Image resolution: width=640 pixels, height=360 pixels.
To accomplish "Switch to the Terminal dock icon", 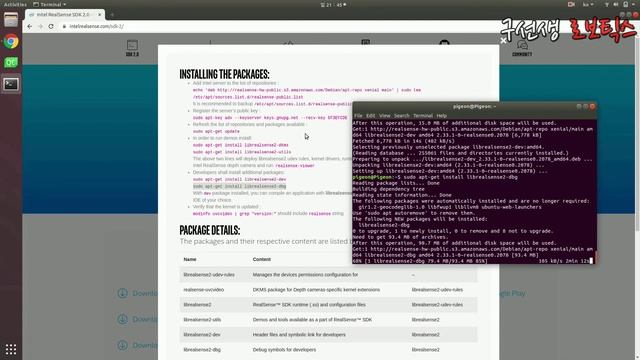I will coord(11,84).
